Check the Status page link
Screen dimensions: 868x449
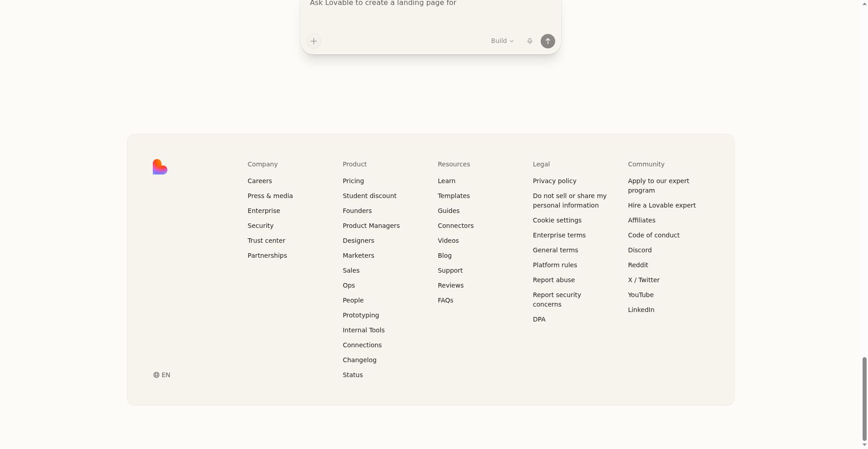353,375
